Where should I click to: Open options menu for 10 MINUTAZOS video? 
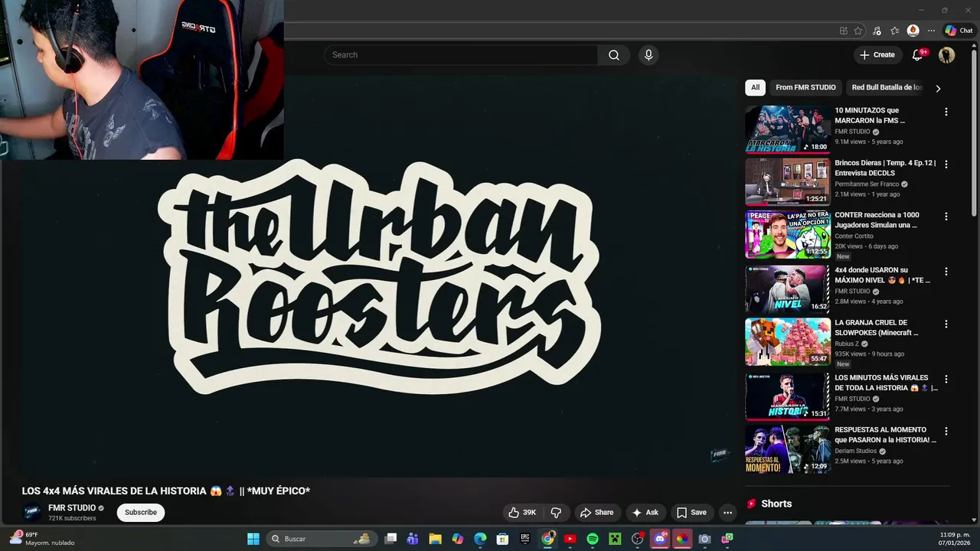coord(946,112)
